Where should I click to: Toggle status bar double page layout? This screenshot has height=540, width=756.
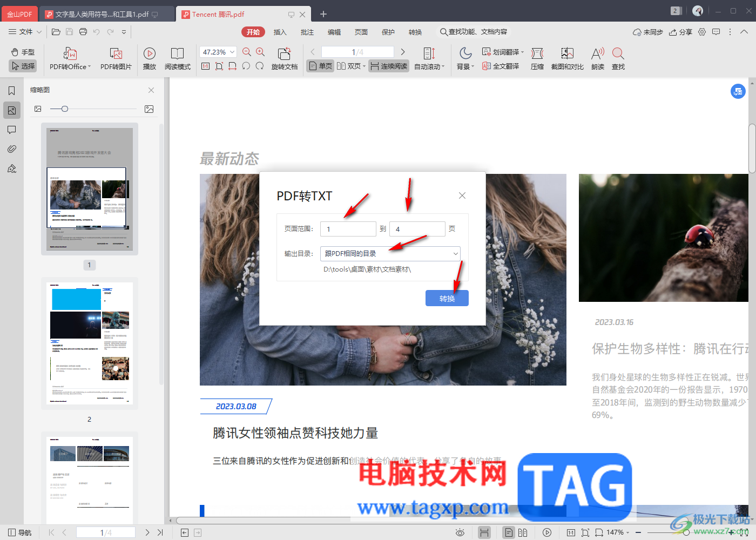(523, 532)
